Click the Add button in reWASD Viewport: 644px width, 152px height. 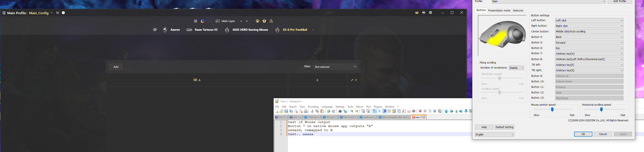116,67
